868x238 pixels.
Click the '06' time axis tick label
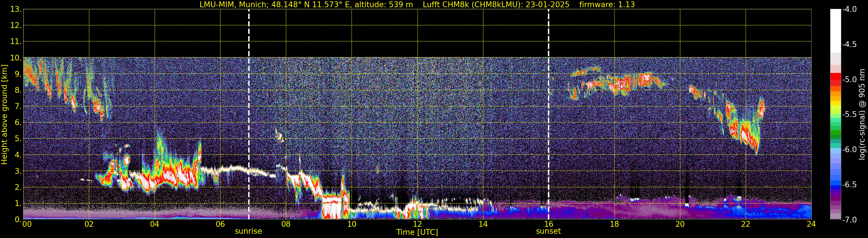pyautogui.click(x=220, y=224)
